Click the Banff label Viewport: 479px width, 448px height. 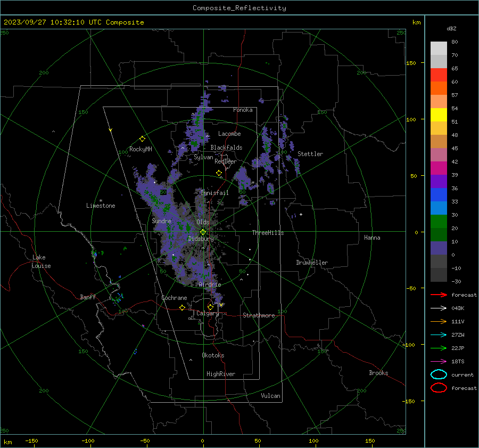pos(88,297)
